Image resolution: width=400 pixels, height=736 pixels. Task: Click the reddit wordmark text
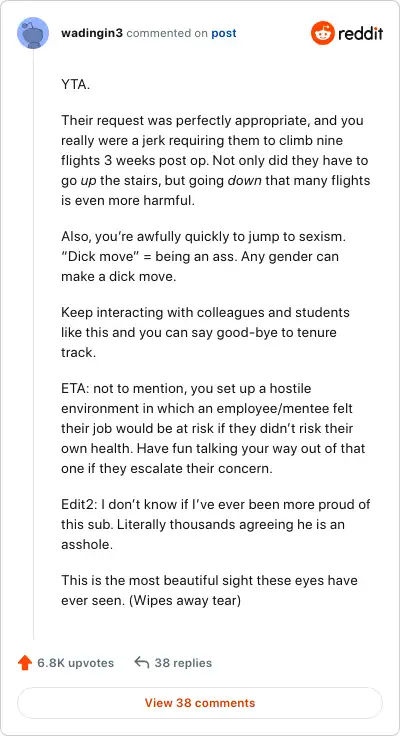pyautogui.click(x=361, y=34)
